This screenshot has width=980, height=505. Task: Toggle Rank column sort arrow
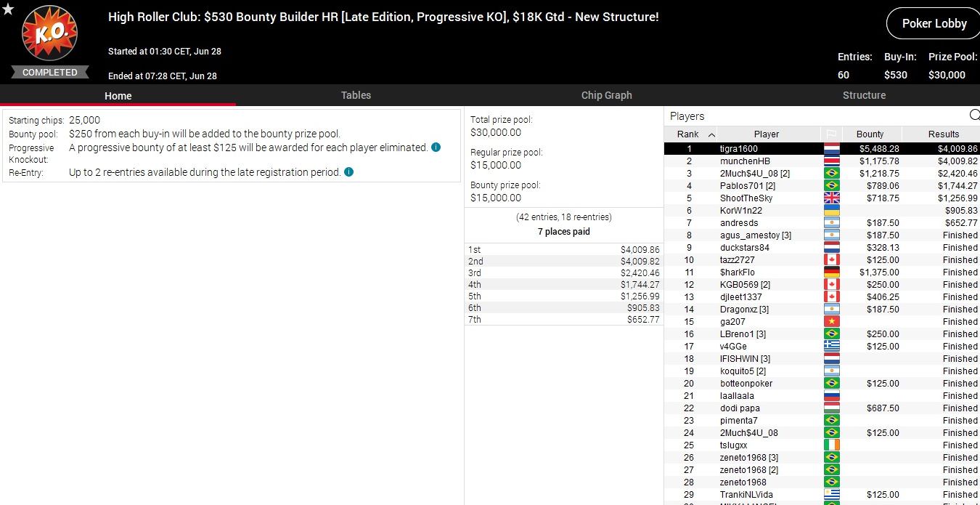click(x=711, y=134)
